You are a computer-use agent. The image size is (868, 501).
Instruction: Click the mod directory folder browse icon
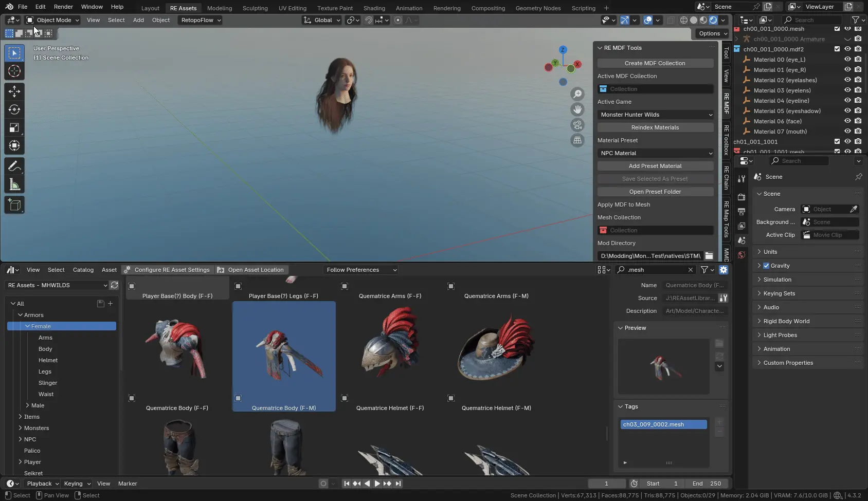pyautogui.click(x=709, y=256)
